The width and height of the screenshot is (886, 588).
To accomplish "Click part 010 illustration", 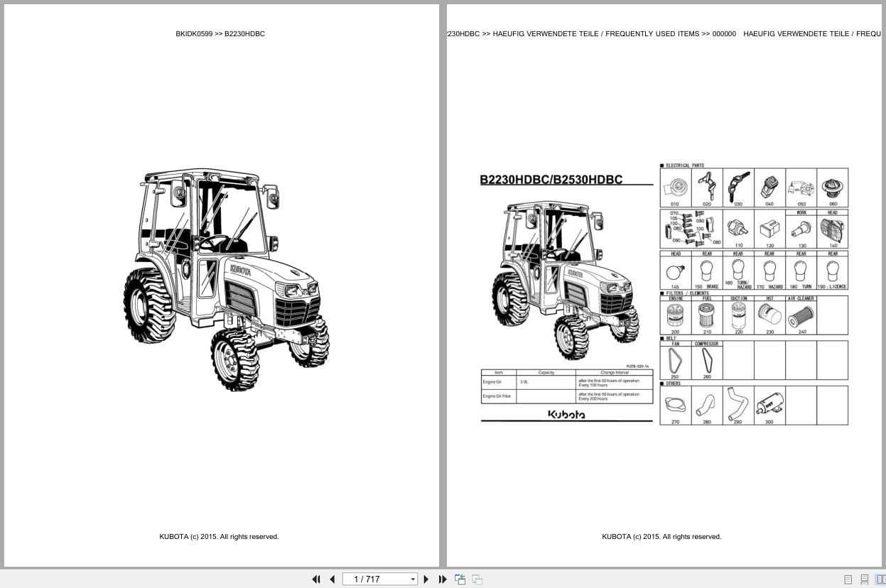I will pyautogui.click(x=675, y=187).
